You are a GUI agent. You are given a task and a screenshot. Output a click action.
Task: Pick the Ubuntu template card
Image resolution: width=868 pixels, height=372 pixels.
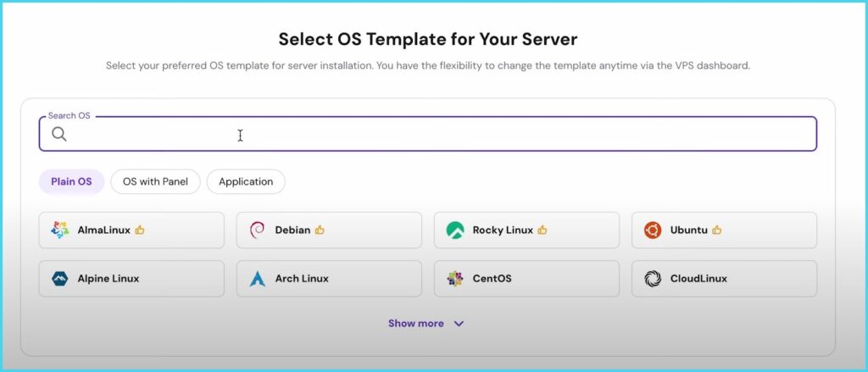[724, 230]
